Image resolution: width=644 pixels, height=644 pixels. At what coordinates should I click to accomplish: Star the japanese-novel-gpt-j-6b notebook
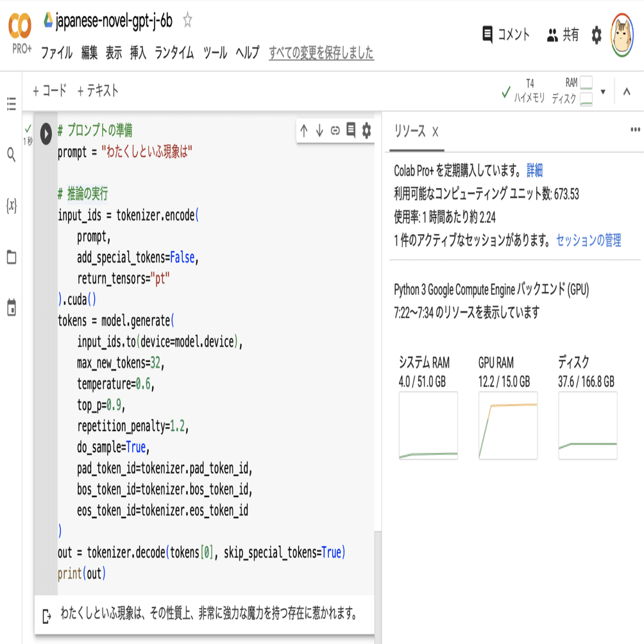pyautogui.click(x=187, y=20)
